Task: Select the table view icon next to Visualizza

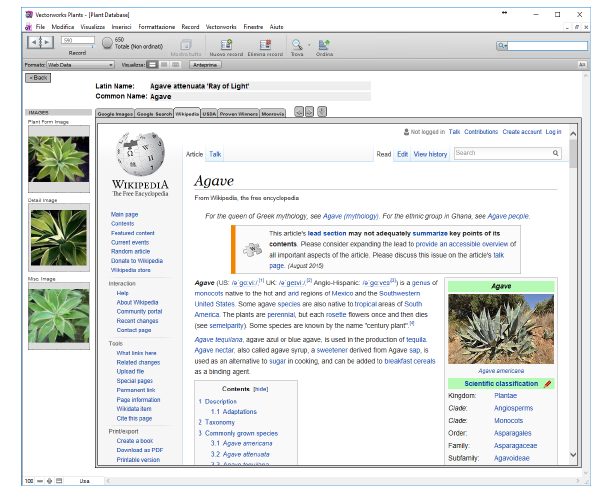Action: (176, 65)
